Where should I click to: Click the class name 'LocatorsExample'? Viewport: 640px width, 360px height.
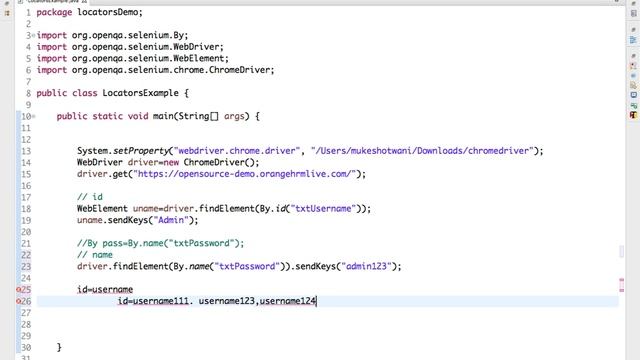tap(140, 93)
